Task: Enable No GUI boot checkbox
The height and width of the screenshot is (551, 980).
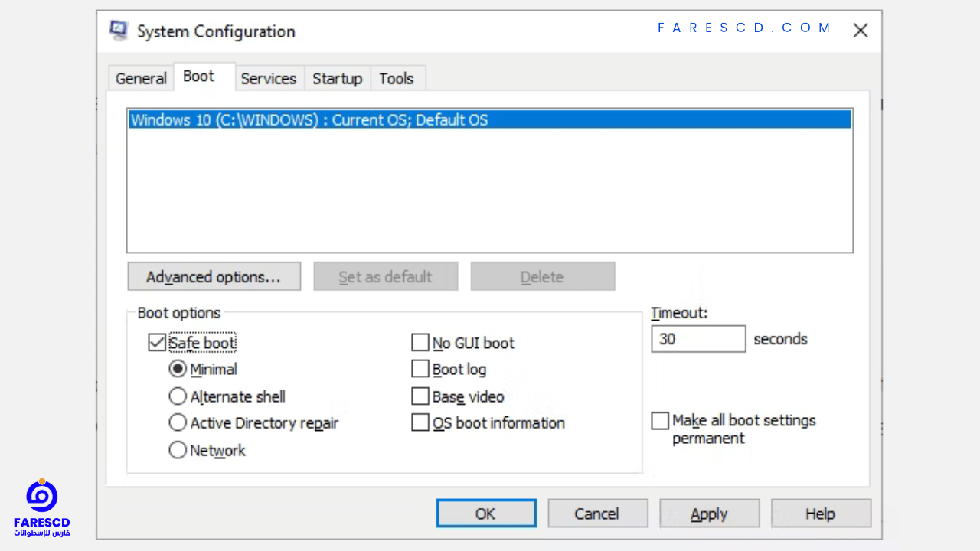Action: [x=420, y=342]
